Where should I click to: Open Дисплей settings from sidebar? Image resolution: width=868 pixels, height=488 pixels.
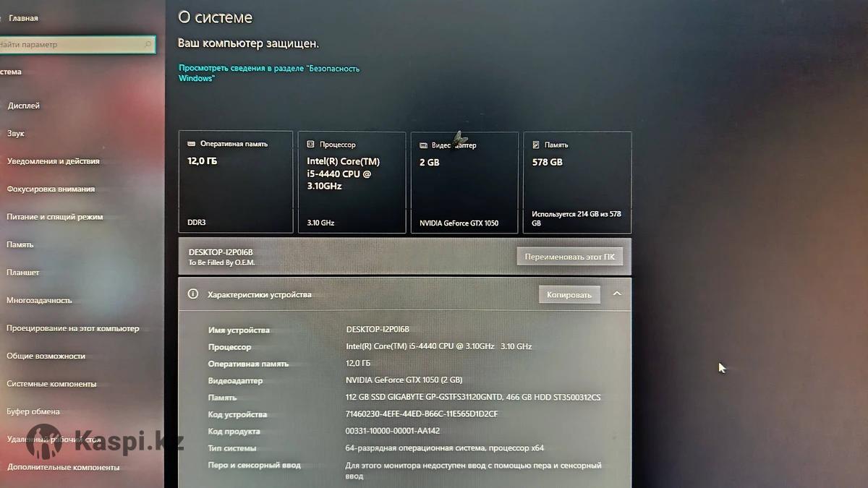[x=24, y=106]
